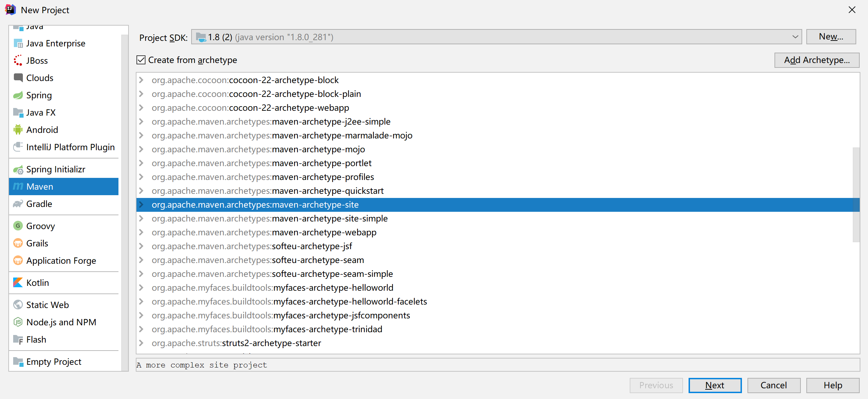
Task: Select maven-archetype-profiles archetype row
Action: [x=498, y=177]
